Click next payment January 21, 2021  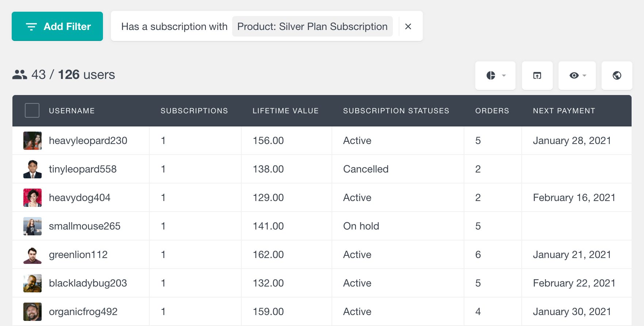[x=572, y=255]
